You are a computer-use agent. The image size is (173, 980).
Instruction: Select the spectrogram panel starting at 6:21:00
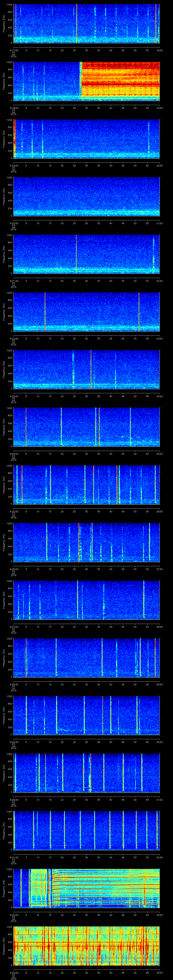[x=86, y=254]
